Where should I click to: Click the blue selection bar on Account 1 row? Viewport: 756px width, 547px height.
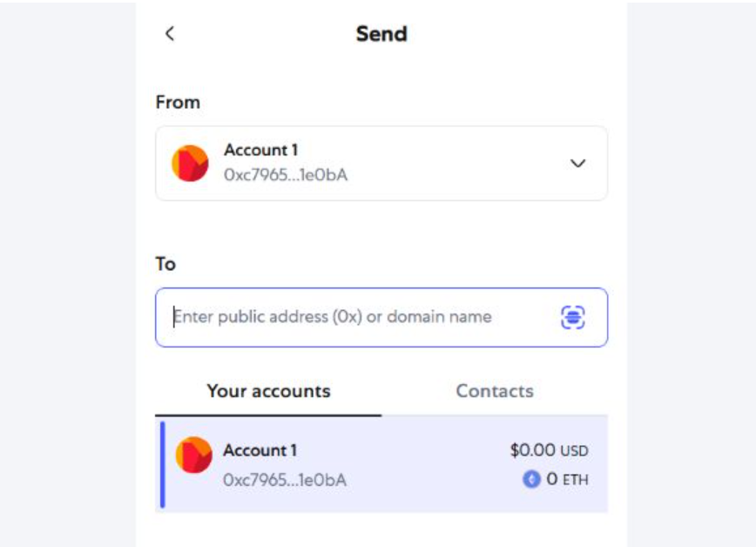(x=162, y=464)
